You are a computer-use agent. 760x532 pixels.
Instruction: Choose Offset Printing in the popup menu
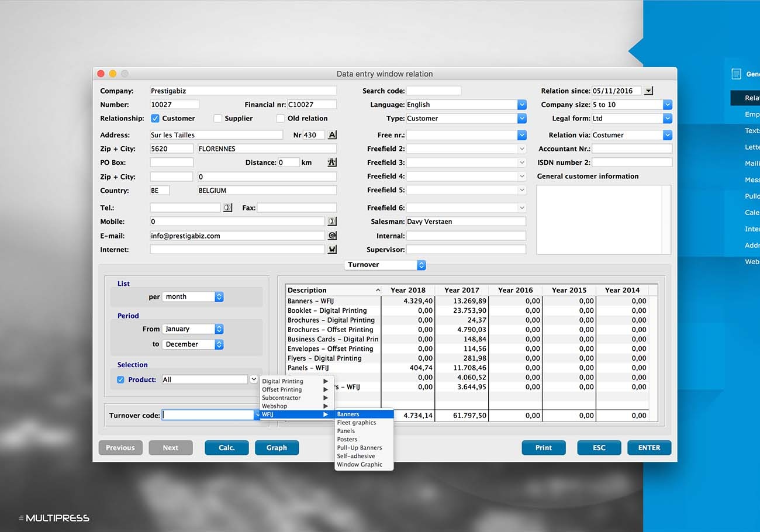[x=296, y=389]
